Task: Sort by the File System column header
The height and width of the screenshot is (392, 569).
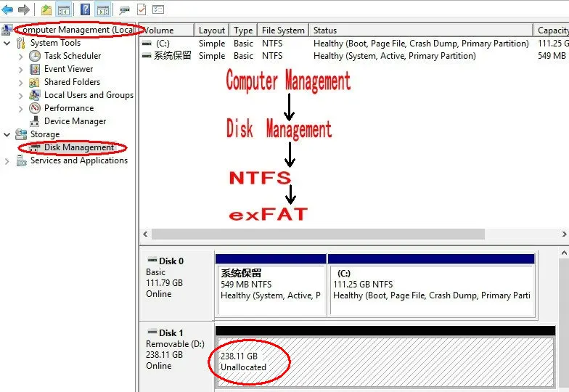Action: click(x=283, y=30)
